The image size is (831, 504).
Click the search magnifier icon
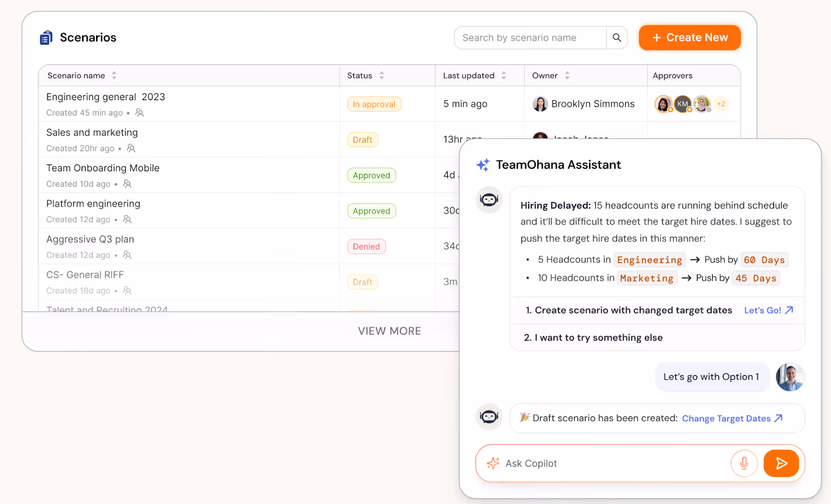(616, 38)
